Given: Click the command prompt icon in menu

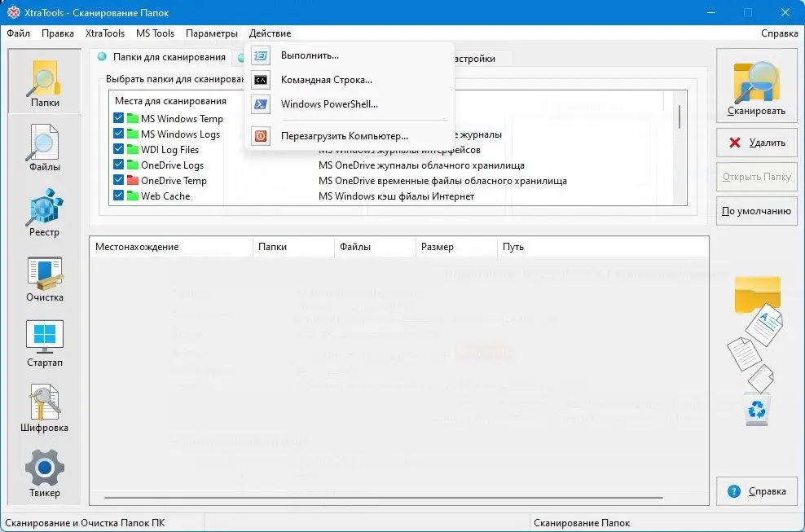Looking at the screenshot, I should pos(261,80).
